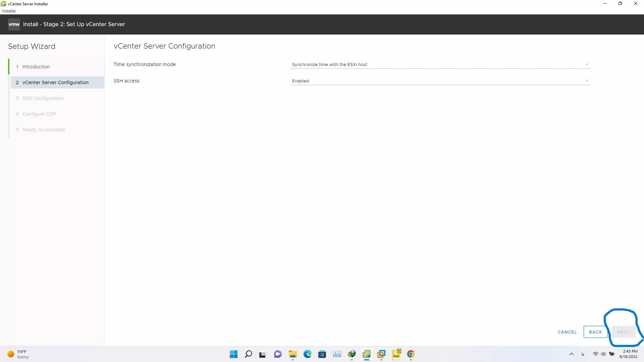The height and width of the screenshot is (362, 644).
Task: Open Task View on taskbar
Action: (x=263, y=354)
